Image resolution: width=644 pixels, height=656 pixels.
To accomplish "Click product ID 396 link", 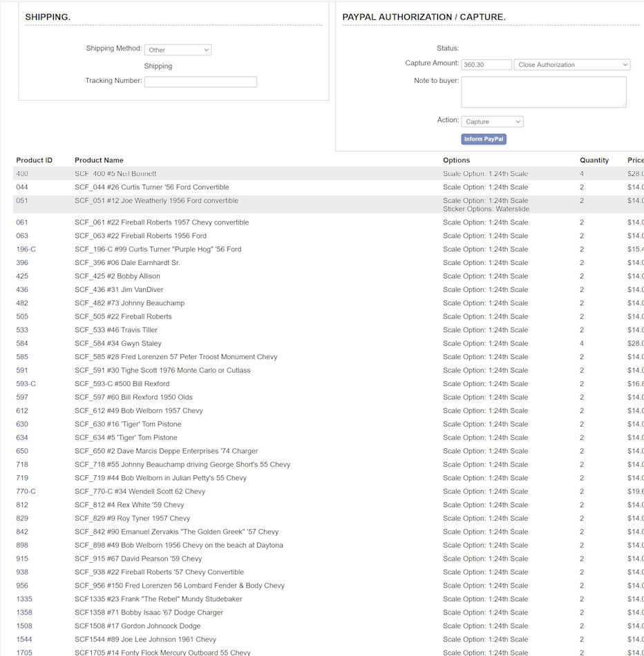I will [22, 263].
